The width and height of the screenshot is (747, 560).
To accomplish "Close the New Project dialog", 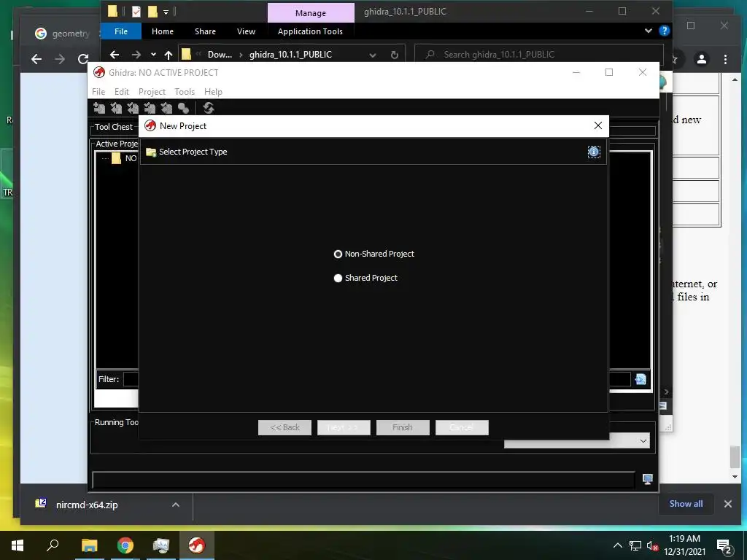I will coord(598,125).
